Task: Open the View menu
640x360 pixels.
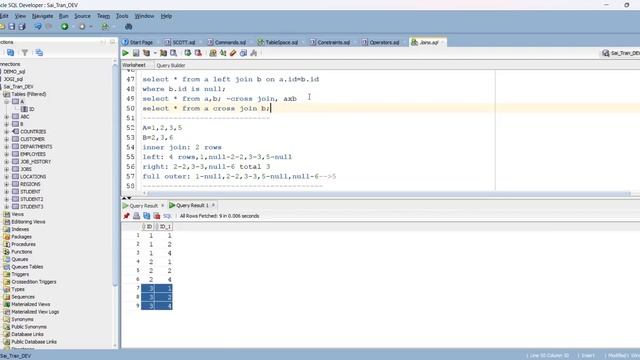Action: pyautogui.click(x=20, y=16)
